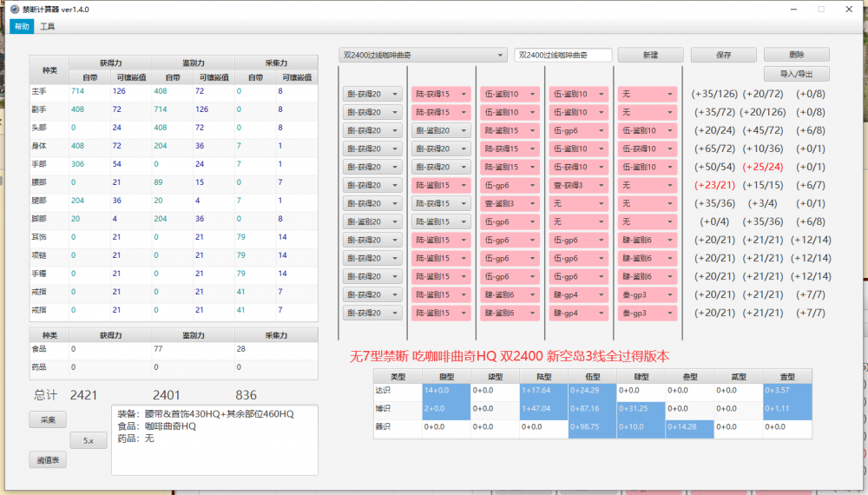Open the 无 dropdown in the (+20/126) row
The height and width of the screenshot is (495, 868).
648,112
